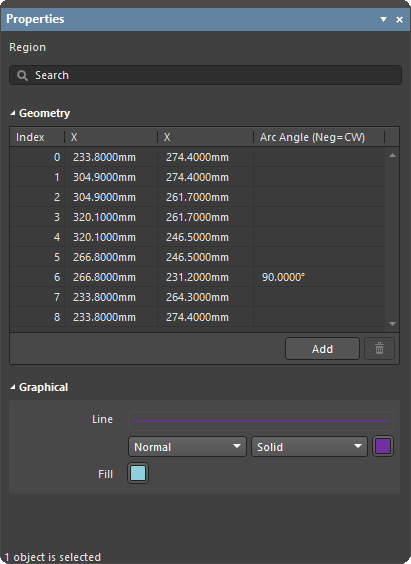This screenshot has width=411, height=564.
Task: Pick the purple line color swatch
Action: 383,446
